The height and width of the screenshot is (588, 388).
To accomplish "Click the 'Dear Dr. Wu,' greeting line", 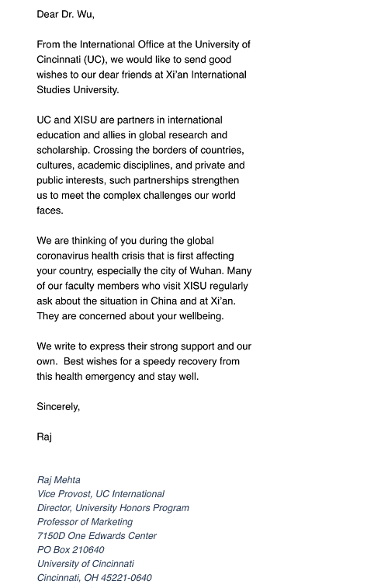I will [65, 14].
